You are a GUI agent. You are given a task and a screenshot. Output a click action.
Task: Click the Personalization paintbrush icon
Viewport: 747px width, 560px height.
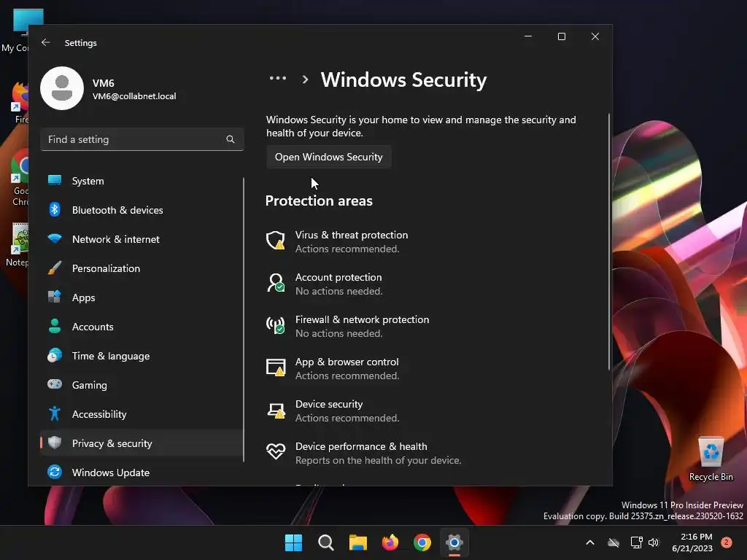[x=55, y=268]
